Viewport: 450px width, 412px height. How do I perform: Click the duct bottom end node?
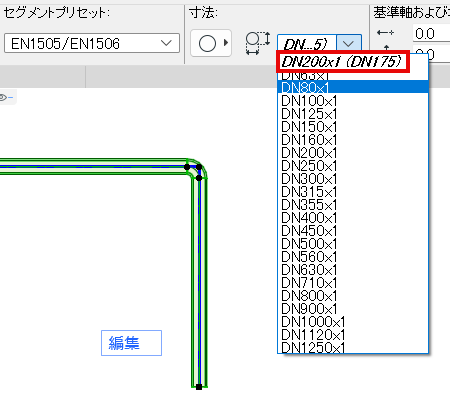[199, 387]
